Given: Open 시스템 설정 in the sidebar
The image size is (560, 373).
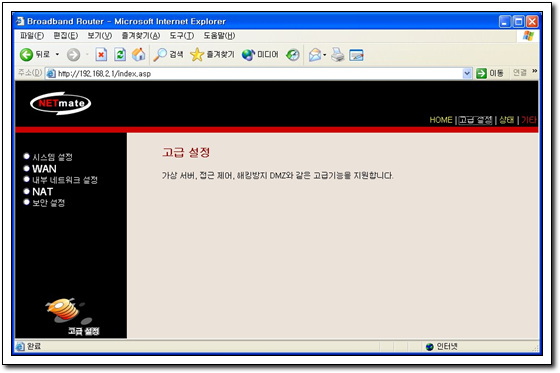Looking at the screenshot, I should point(52,157).
